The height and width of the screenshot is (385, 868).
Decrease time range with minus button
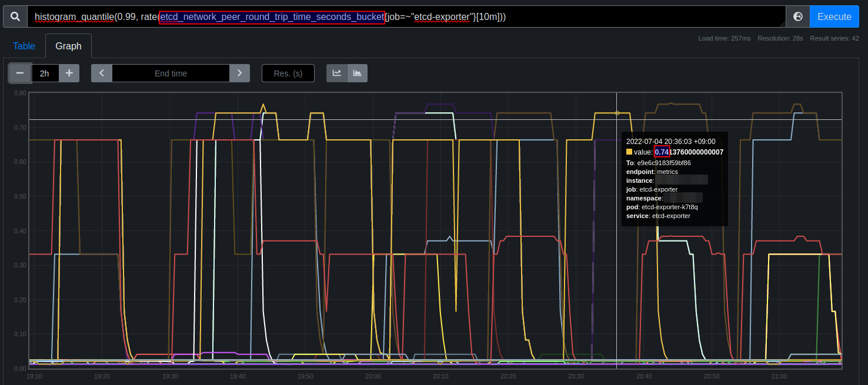pyautogui.click(x=19, y=73)
